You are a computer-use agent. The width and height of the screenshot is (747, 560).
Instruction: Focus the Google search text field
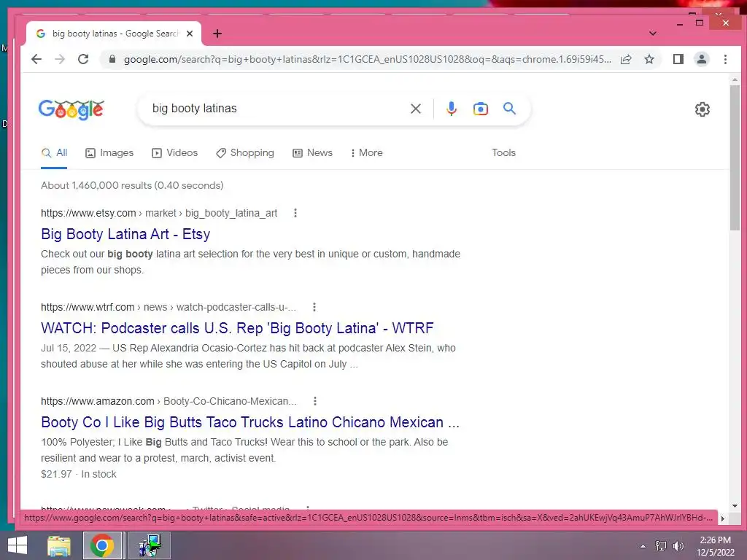276,109
